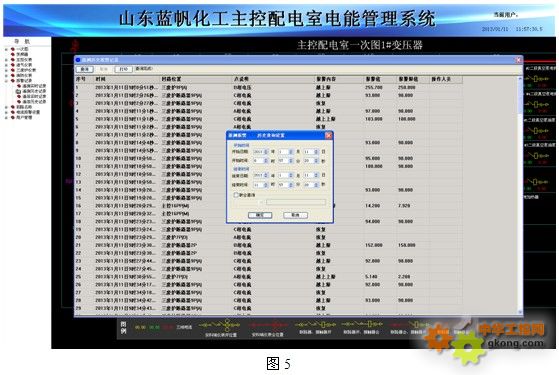The width and height of the screenshot is (559, 375).
Task: Expand the 用户管理 tree node
Action: (6, 117)
